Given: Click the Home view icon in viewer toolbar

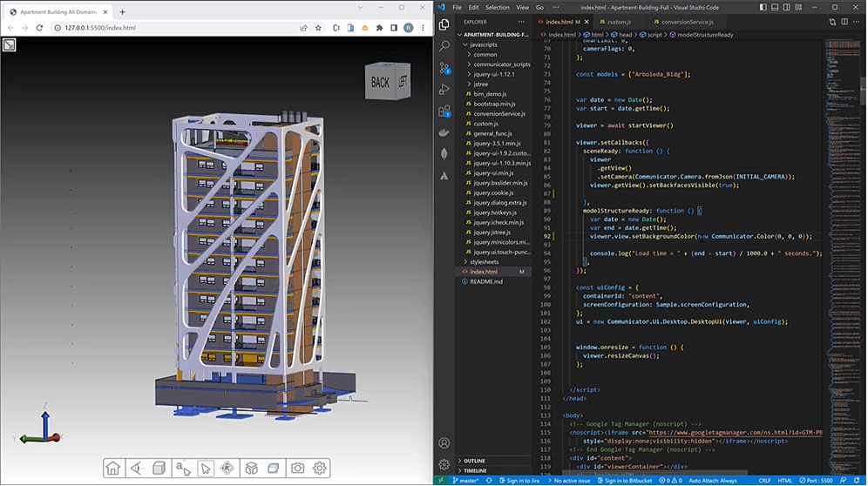Looking at the screenshot, I should tap(113, 469).
